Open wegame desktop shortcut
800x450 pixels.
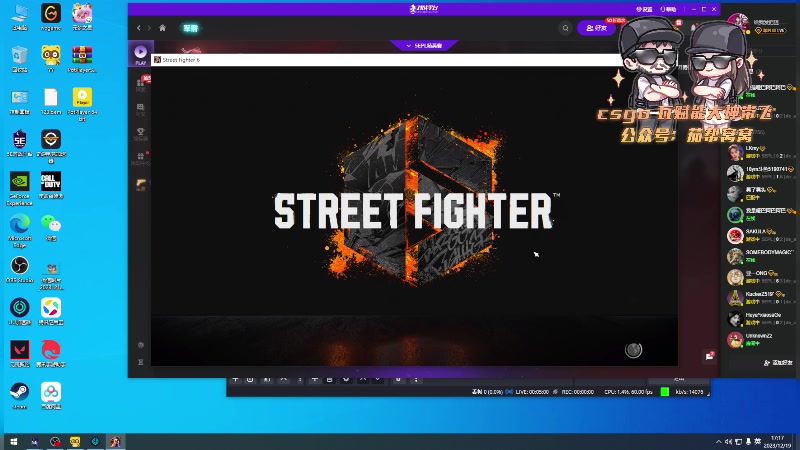click(x=51, y=17)
